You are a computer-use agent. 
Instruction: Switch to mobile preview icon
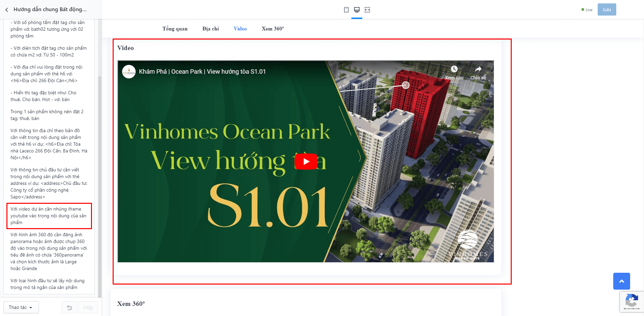pyautogui.click(x=346, y=10)
